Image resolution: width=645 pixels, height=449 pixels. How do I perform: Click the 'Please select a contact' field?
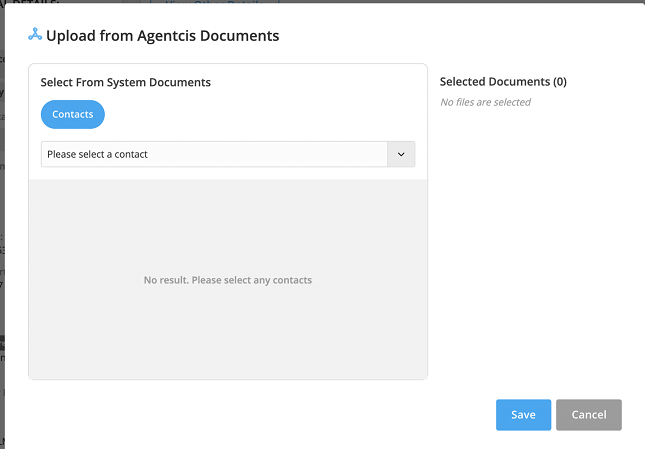[x=228, y=154]
